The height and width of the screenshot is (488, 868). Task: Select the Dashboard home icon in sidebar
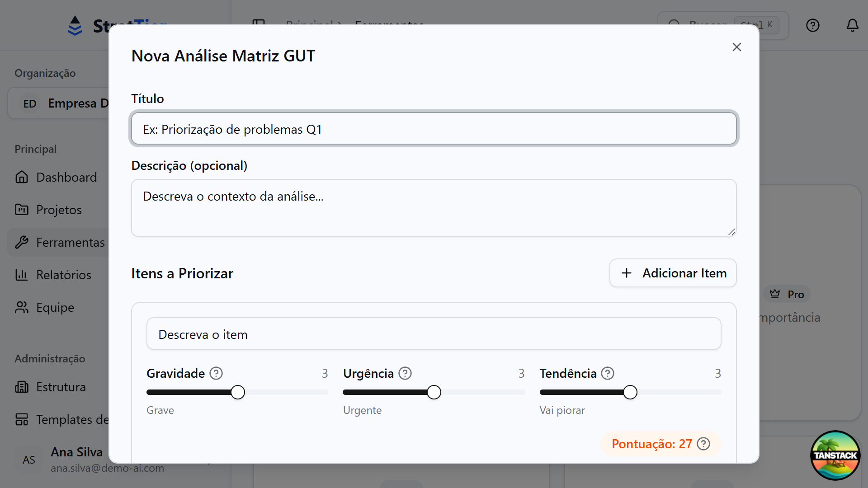tap(21, 177)
